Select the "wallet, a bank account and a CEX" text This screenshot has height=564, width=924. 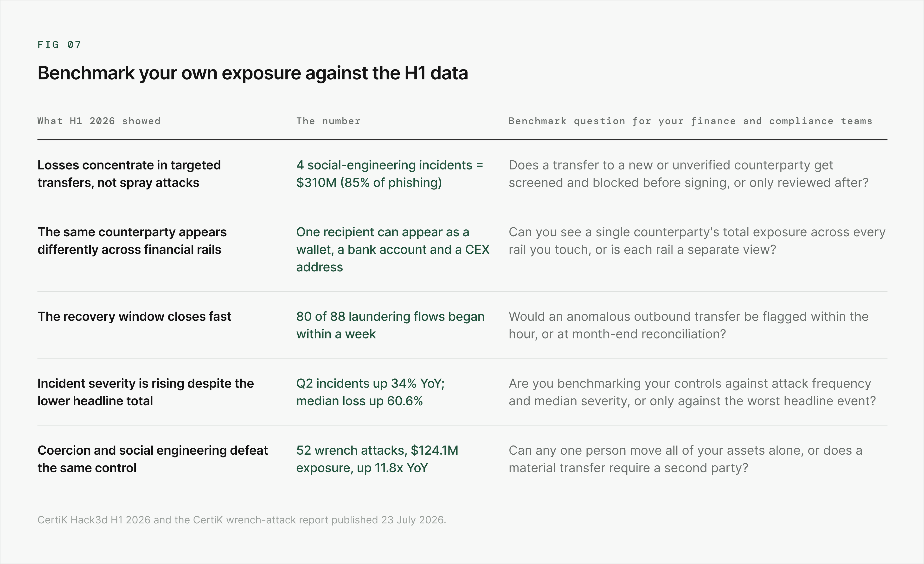[393, 250]
